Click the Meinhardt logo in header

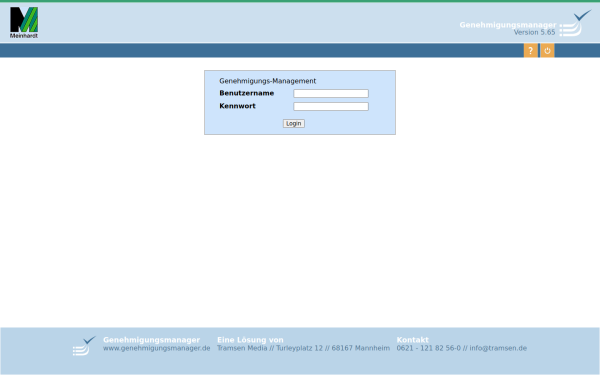(x=24, y=23)
